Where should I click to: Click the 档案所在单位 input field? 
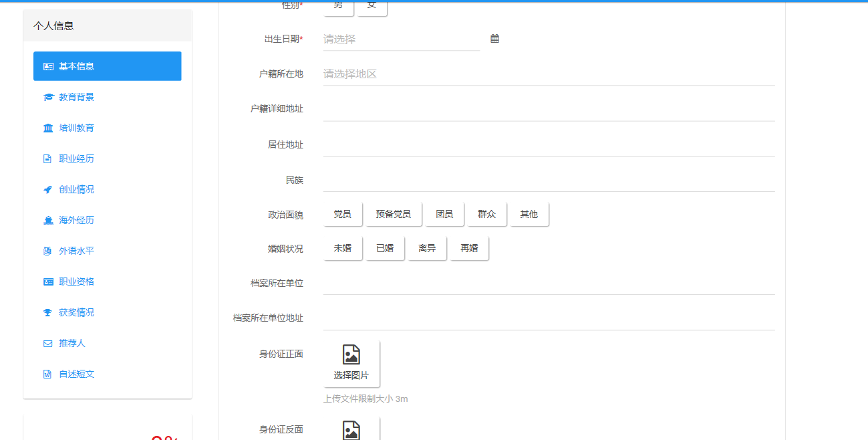549,283
